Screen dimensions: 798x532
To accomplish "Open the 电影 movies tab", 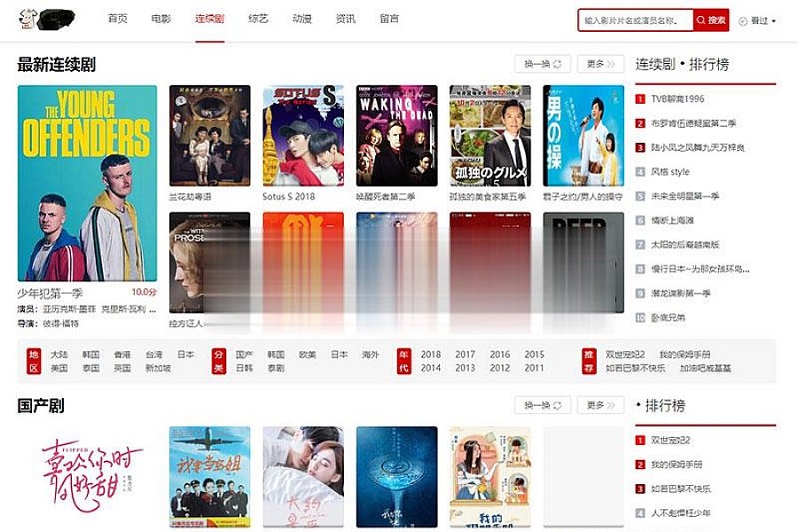I will click(x=161, y=19).
